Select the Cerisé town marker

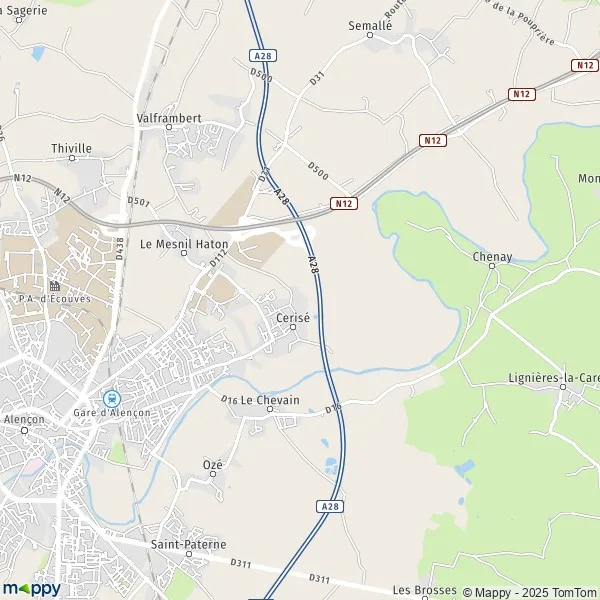click(x=293, y=327)
